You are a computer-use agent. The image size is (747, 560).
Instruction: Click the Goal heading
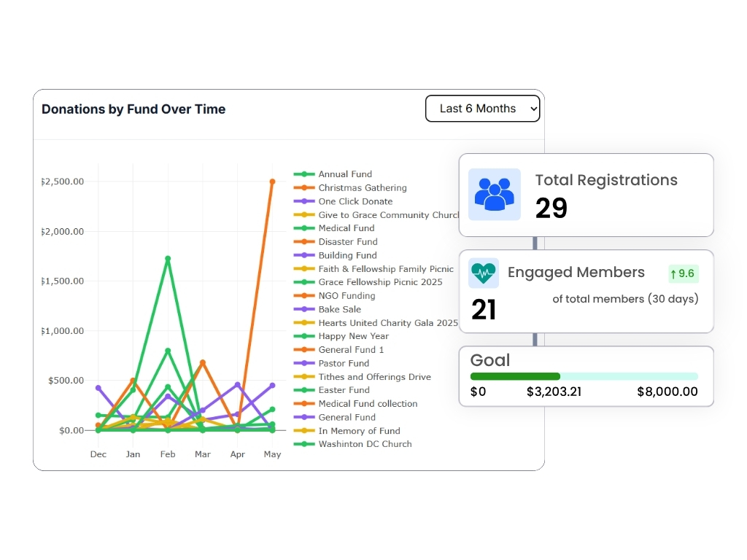coord(490,360)
